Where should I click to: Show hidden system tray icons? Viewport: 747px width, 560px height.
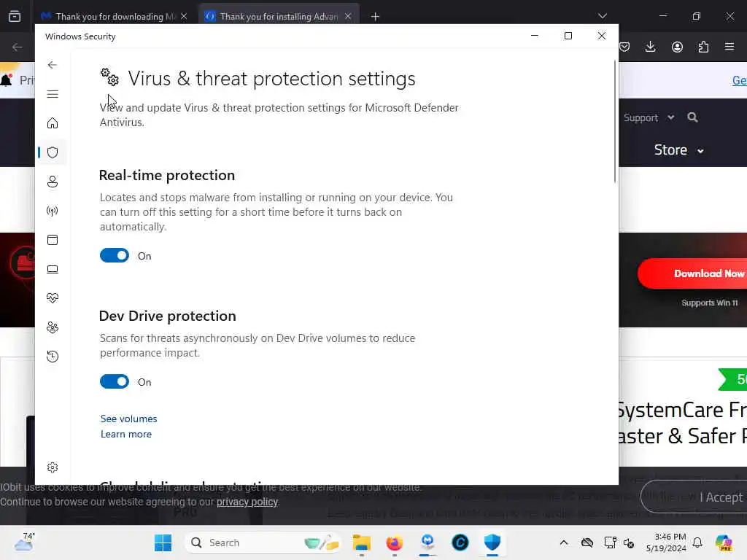[x=564, y=542]
